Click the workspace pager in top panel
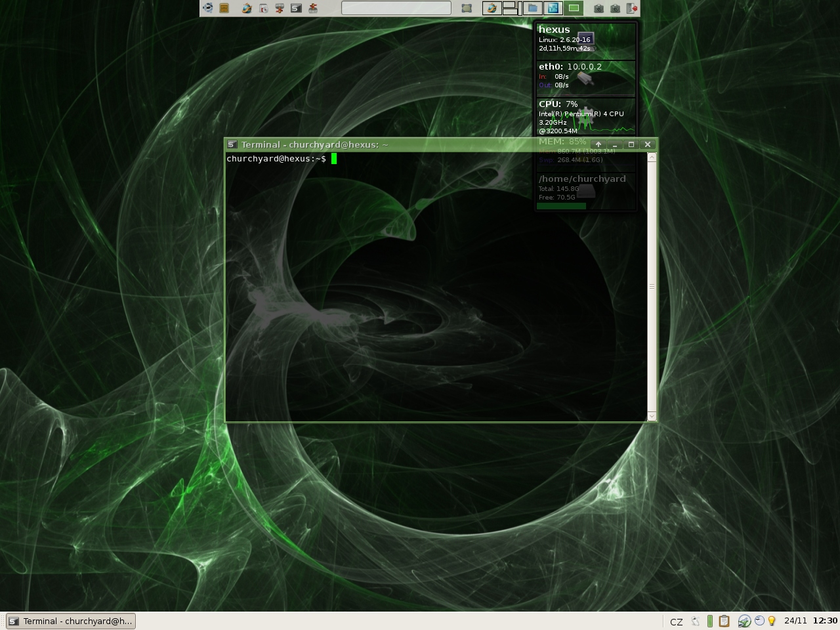The height and width of the screenshot is (630, 840). tap(512, 8)
